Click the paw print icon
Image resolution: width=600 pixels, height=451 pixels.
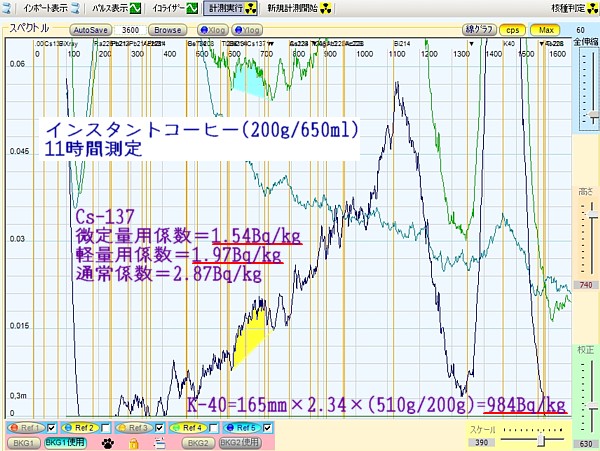[107, 442]
